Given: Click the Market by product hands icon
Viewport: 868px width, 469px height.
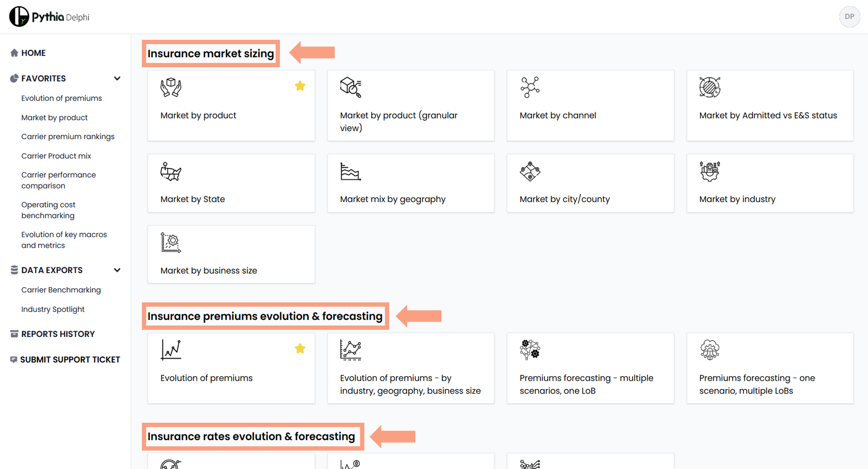Looking at the screenshot, I should point(171,87).
